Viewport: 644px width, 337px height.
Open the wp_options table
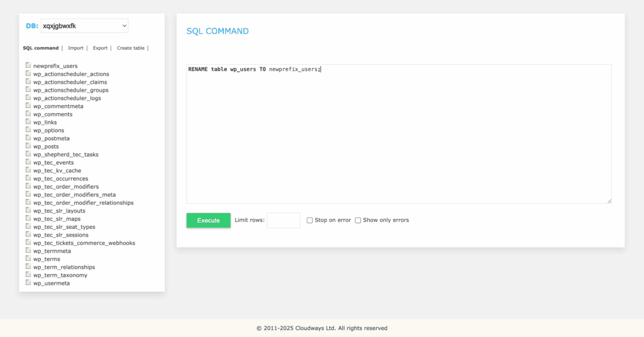48,130
